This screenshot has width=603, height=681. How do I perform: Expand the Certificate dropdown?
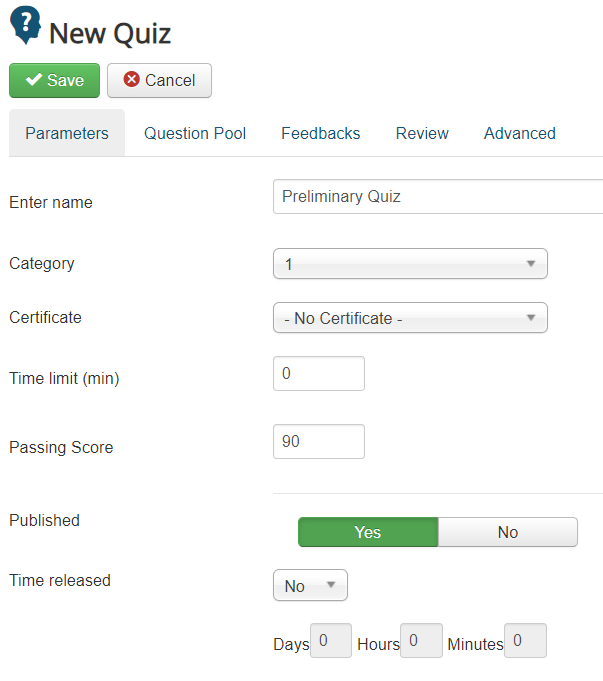[x=410, y=318]
